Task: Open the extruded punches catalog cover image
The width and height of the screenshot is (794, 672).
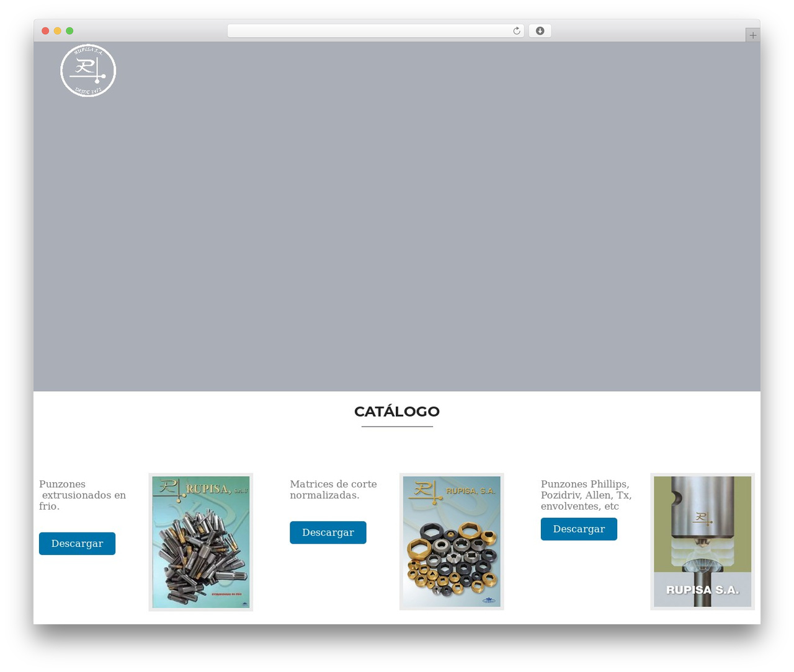Action: [201, 542]
